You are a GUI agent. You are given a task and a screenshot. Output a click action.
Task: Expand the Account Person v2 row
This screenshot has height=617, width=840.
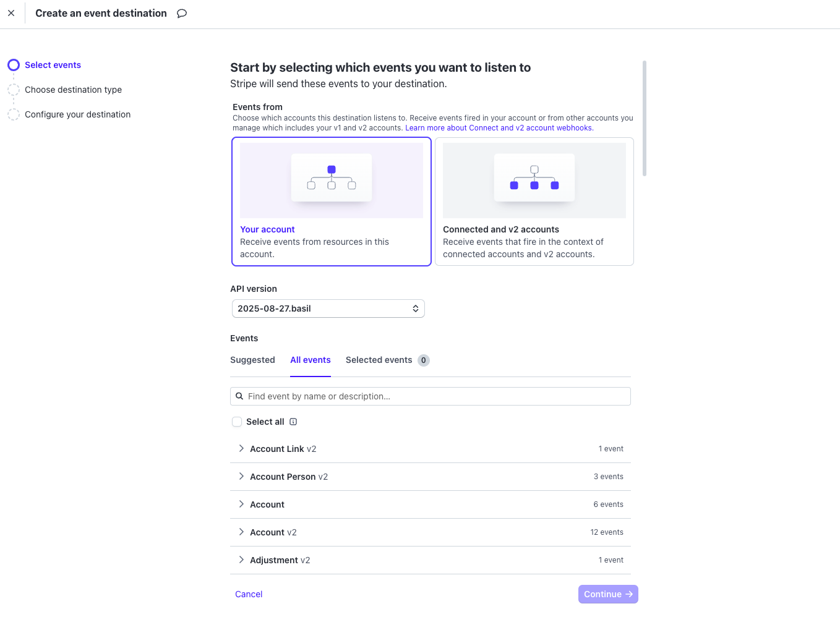coord(431,477)
